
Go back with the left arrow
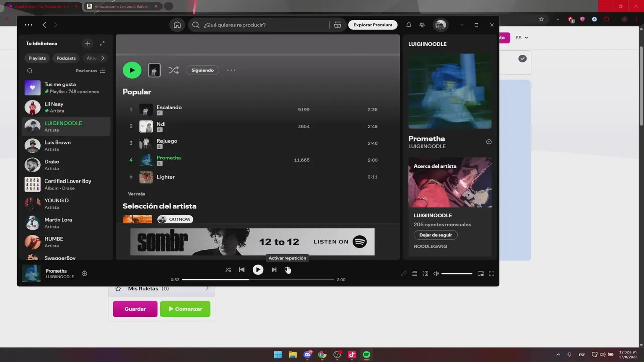(44, 25)
